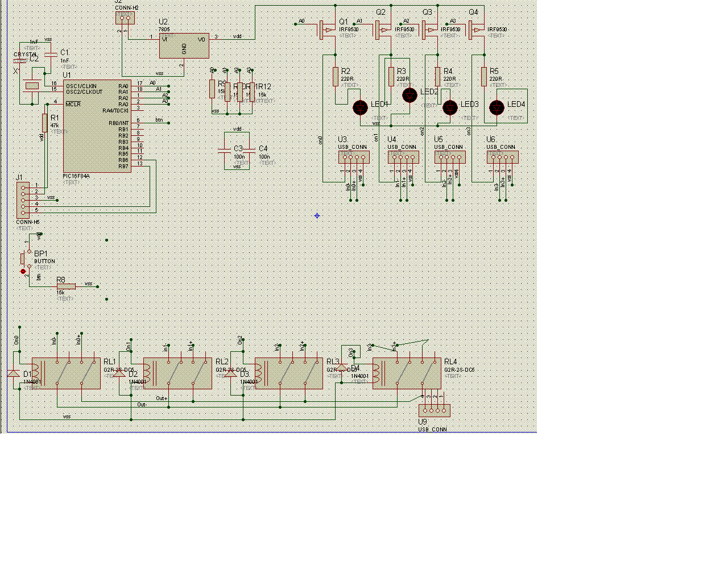Select the U3 USB_CONN connector
This screenshot has height=582, width=728.
[354, 157]
